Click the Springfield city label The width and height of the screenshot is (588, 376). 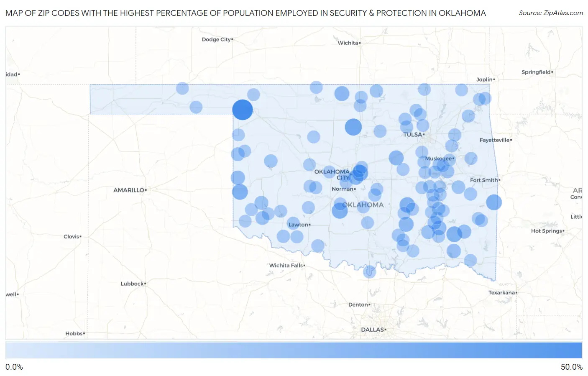[x=537, y=72]
